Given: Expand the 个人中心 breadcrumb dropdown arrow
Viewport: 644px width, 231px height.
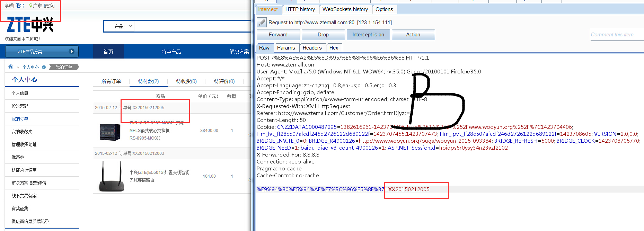Looking at the screenshot, I should [44, 67].
